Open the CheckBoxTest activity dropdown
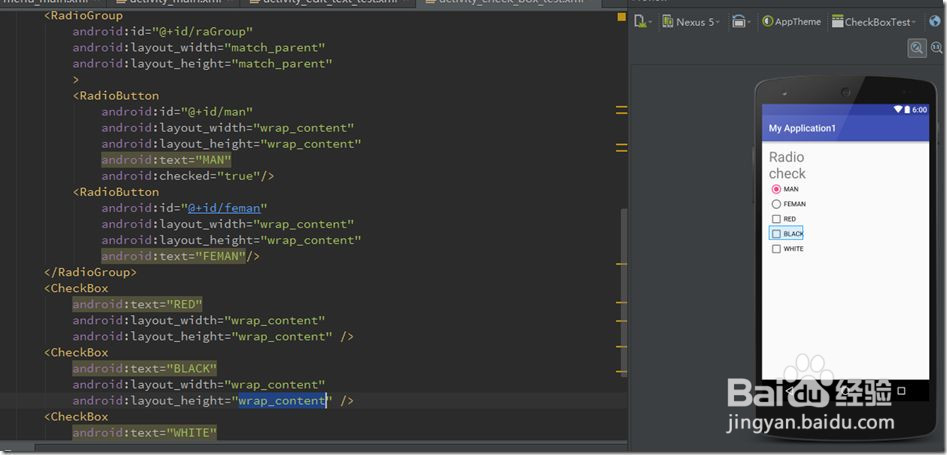Viewport: 947px width, 455px height. [x=873, y=22]
